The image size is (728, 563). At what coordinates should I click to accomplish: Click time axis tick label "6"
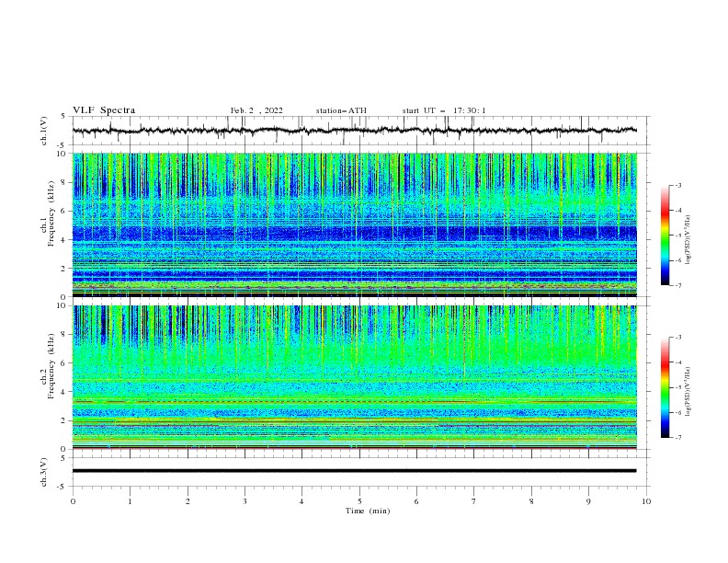(416, 501)
